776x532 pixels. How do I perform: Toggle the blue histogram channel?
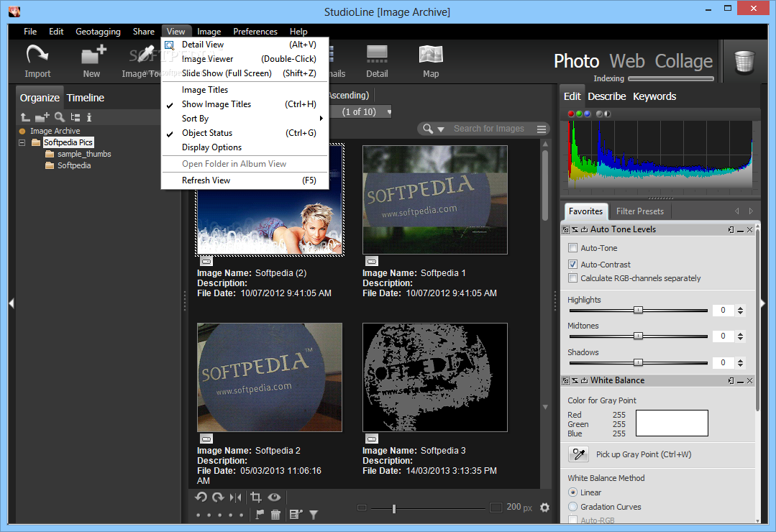click(x=587, y=114)
